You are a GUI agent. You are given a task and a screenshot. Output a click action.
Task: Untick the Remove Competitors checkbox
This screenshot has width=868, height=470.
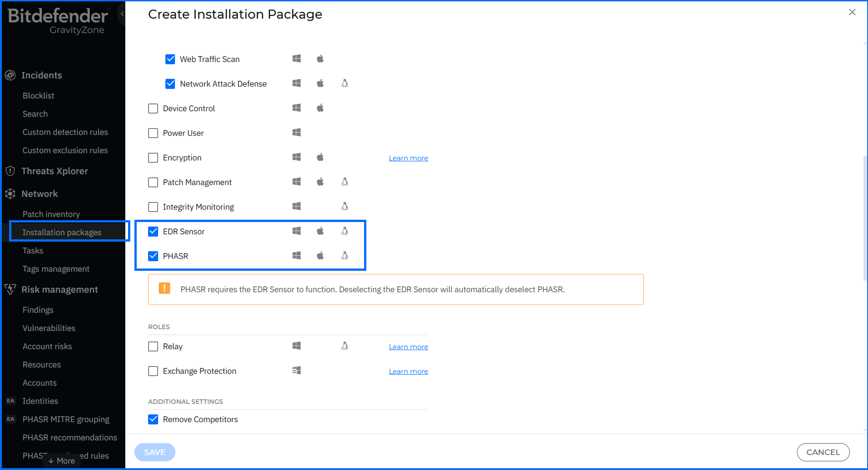(x=153, y=419)
